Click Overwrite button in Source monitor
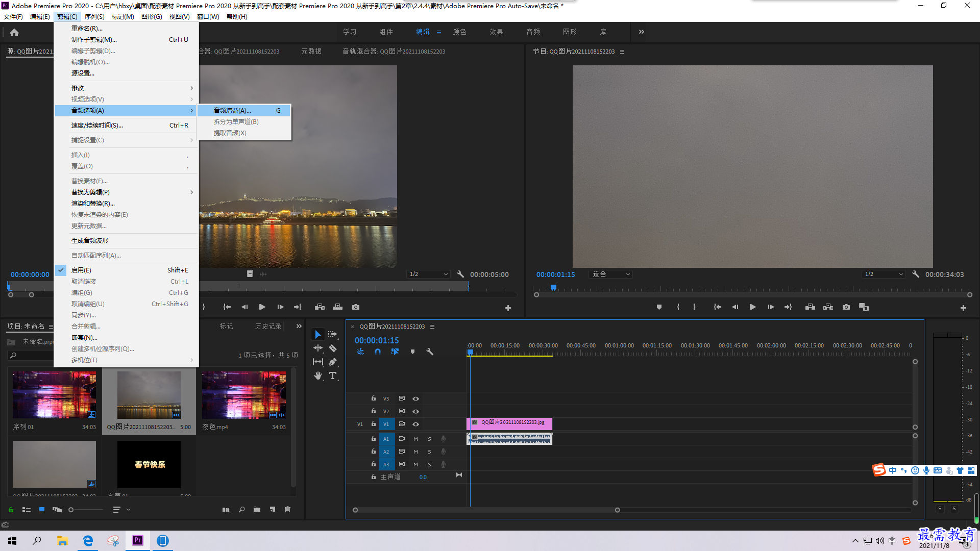This screenshot has height=551, width=980. pyautogui.click(x=337, y=307)
